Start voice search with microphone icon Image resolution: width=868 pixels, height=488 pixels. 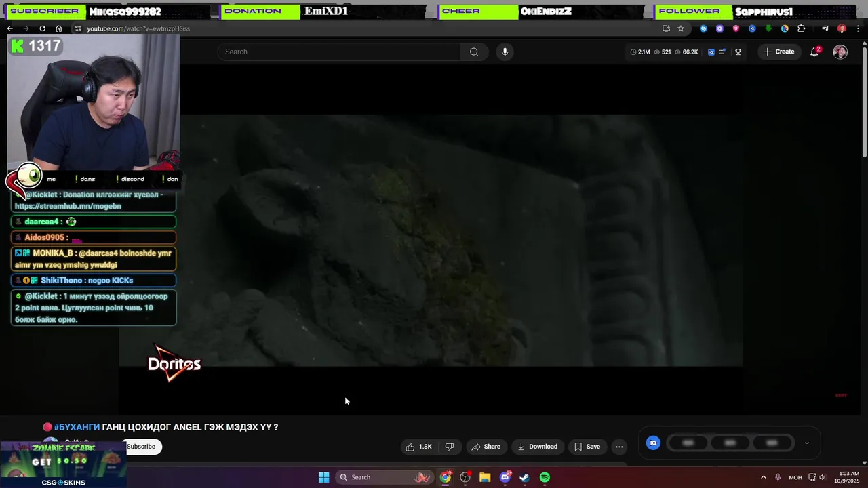point(505,52)
